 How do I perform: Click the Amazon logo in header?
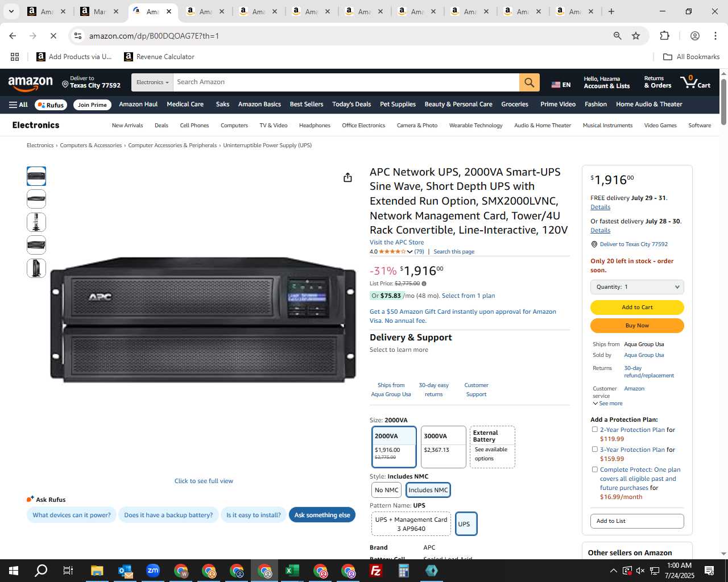(x=31, y=83)
